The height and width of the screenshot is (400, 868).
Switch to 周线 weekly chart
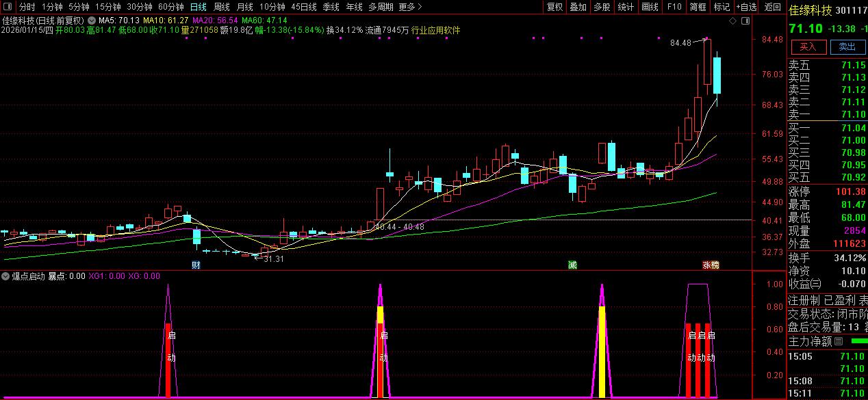[x=222, y=7]
